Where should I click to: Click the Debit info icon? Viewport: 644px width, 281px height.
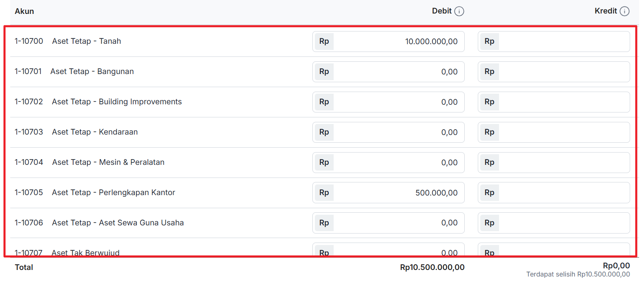tap(459, 11)
